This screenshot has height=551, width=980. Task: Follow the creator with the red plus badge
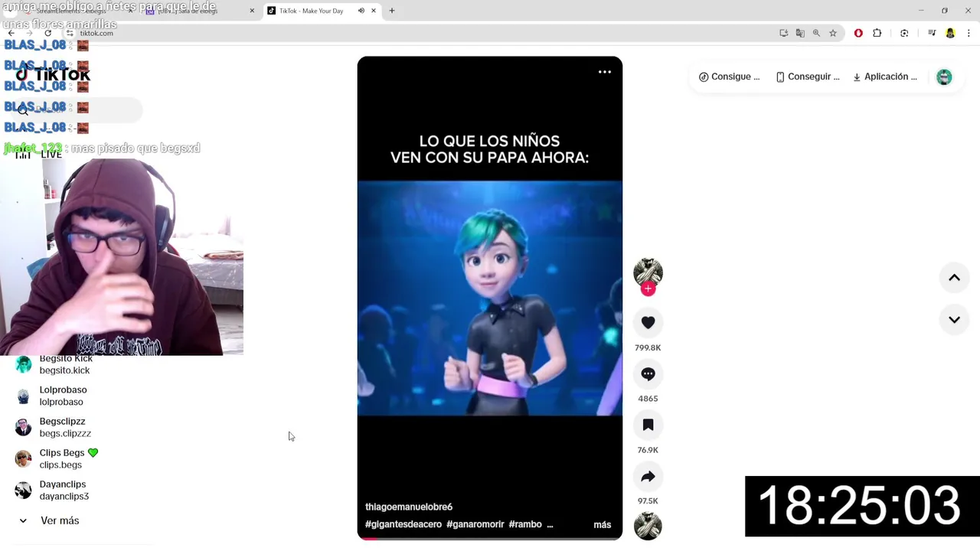pos(648,289)
